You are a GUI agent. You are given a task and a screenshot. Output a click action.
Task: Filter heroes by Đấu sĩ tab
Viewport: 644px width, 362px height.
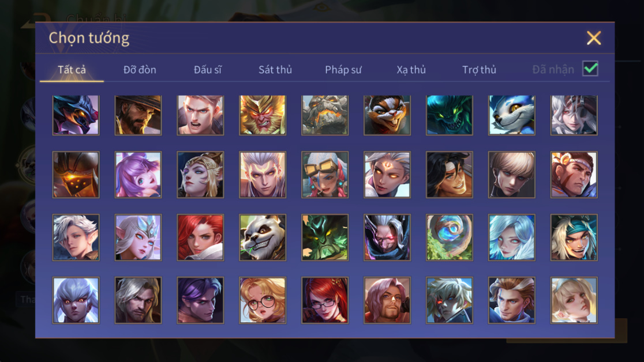point(207,69)
